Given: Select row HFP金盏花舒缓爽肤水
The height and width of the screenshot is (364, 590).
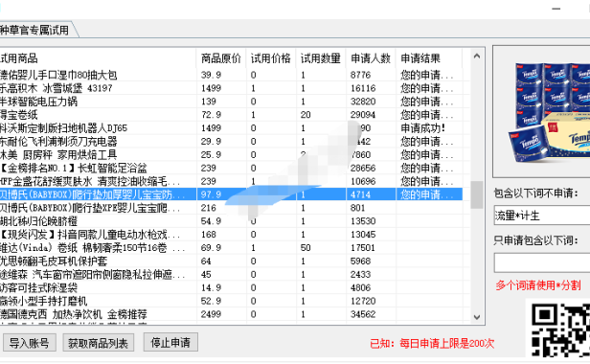Looking at the screenshot, I should (231, 181).
